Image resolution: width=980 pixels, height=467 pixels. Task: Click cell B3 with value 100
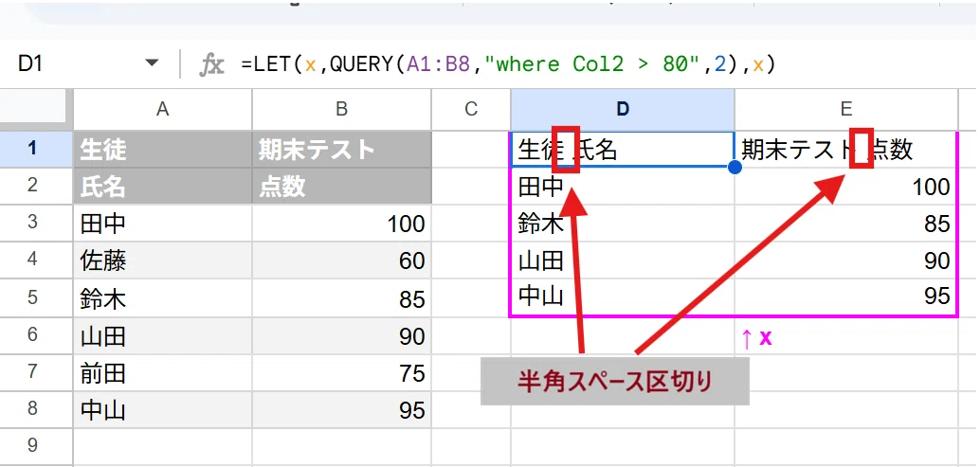pyautogui.click(x=341, y=223)
